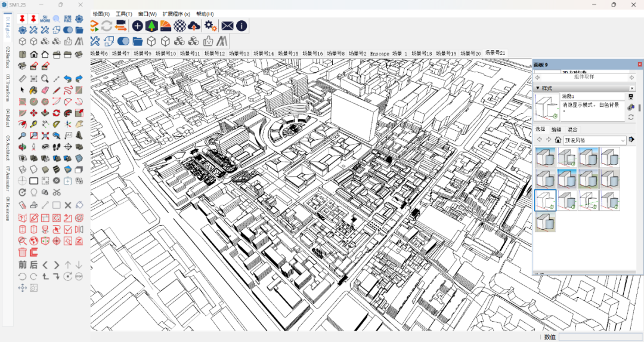Click the grey circular refresh arrows icon
The height and width of the screenshot is (342, 644).
pos(106,26)
